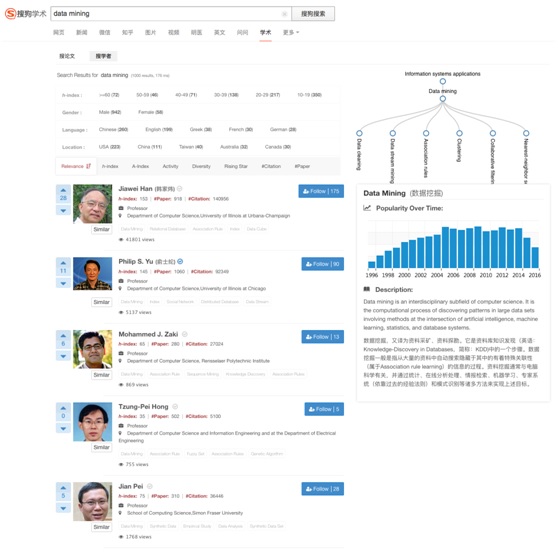Click the tallest 2005 bar in the popularity chart
The width and height of the screenshot is (558, 552).
[445, 247]
